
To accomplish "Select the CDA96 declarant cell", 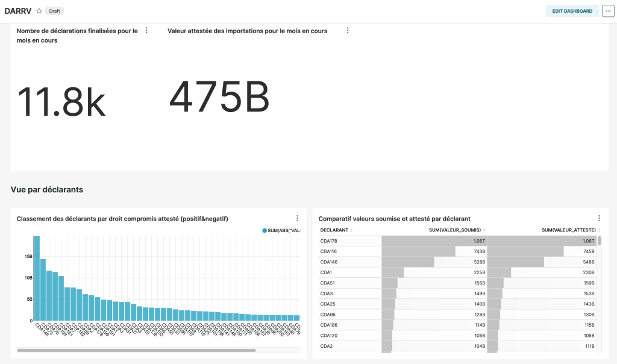I will [350, 315].
